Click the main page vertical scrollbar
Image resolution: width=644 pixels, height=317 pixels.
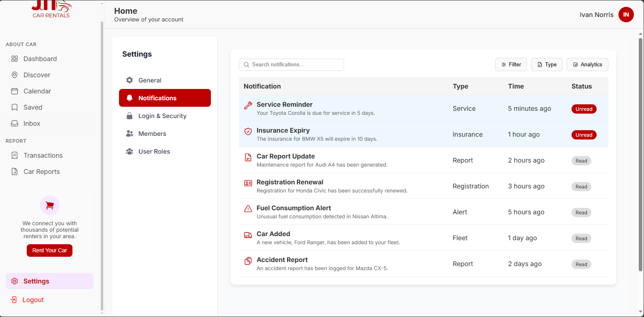pos(640,154)
